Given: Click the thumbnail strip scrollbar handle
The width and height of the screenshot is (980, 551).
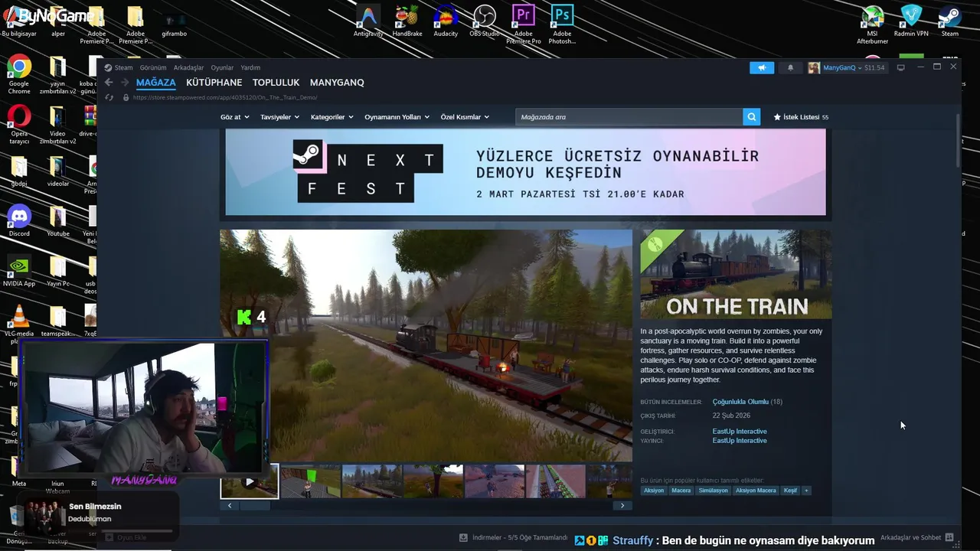Looking at the screenshot, I should (x=256, y=506).
